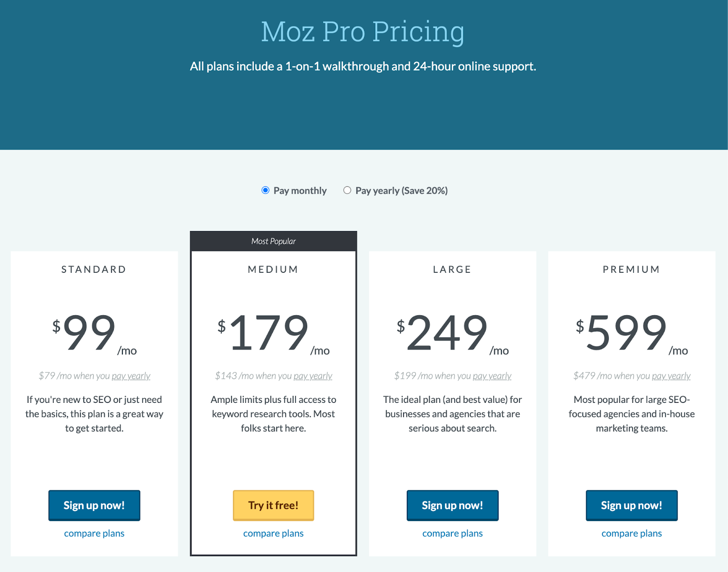Click pay yearly link under Medium price
This screenshot has width=728, height=572.
313,376
